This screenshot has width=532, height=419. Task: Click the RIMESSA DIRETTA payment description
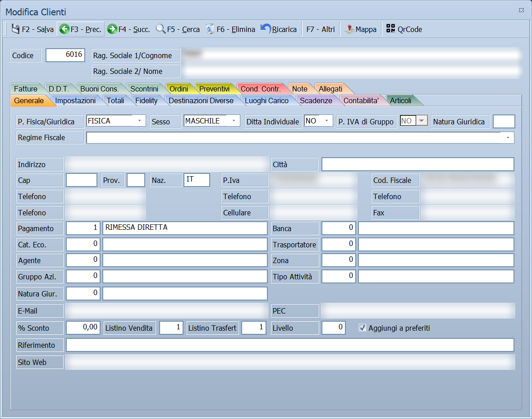pyautogui.click(x=185, y=228)
